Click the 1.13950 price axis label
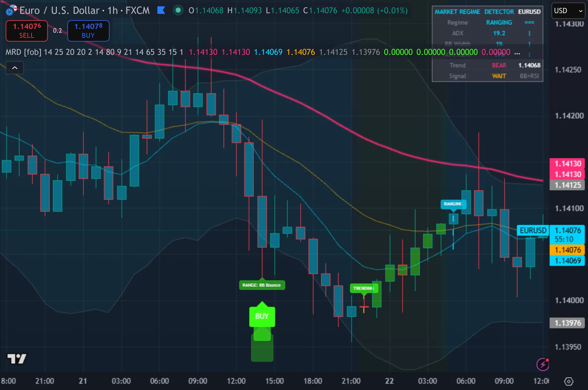 click(568, 347)
